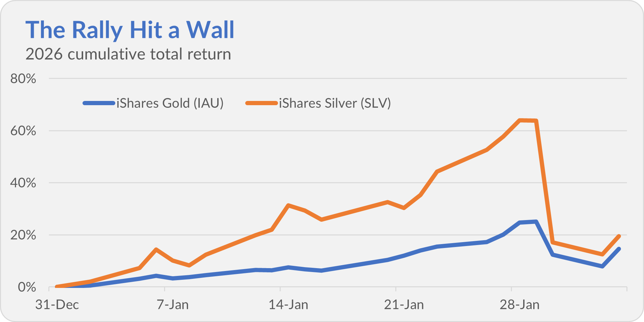Click the 0% y-axis label
The height and width of the screenshot is (322, 644).
pos(27,287)
